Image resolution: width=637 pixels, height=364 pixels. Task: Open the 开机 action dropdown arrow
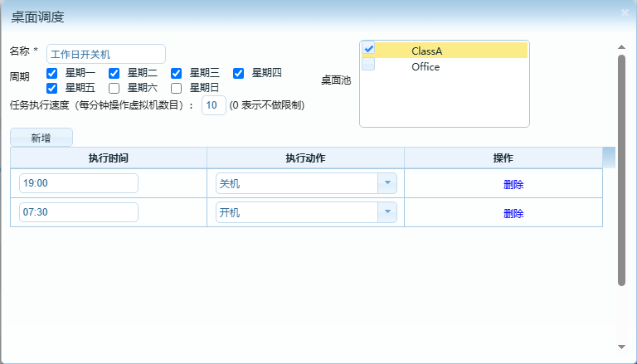point(387,212)
